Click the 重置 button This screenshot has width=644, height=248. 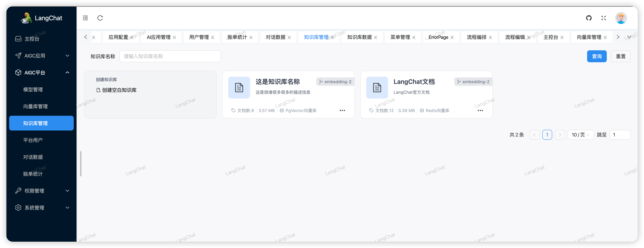[620, 56]
